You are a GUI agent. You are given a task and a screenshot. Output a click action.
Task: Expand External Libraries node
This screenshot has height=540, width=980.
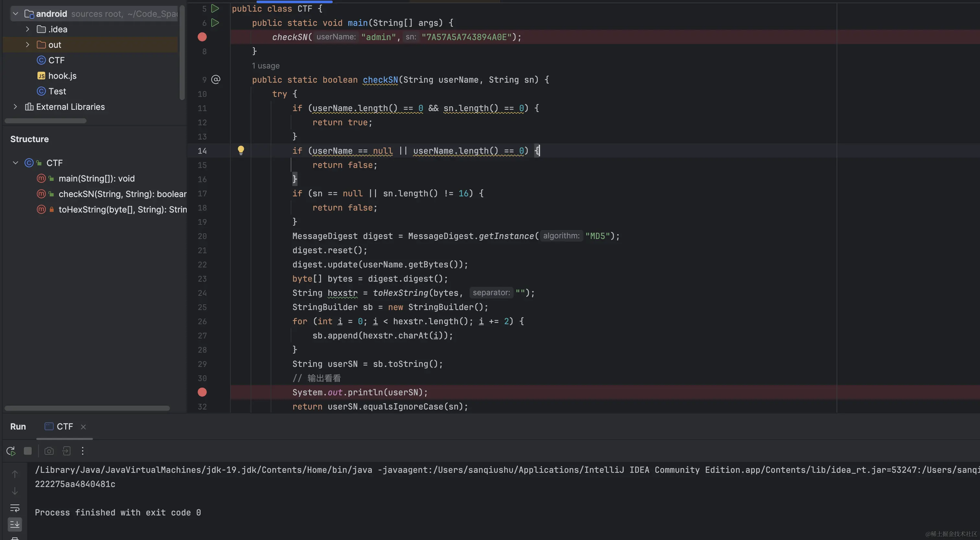[15, 107]
